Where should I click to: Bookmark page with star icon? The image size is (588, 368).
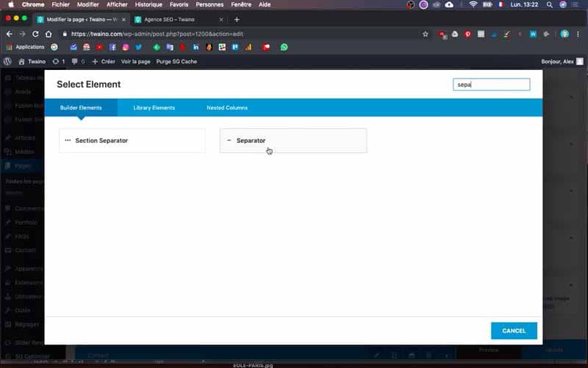(x=426, y=34)
